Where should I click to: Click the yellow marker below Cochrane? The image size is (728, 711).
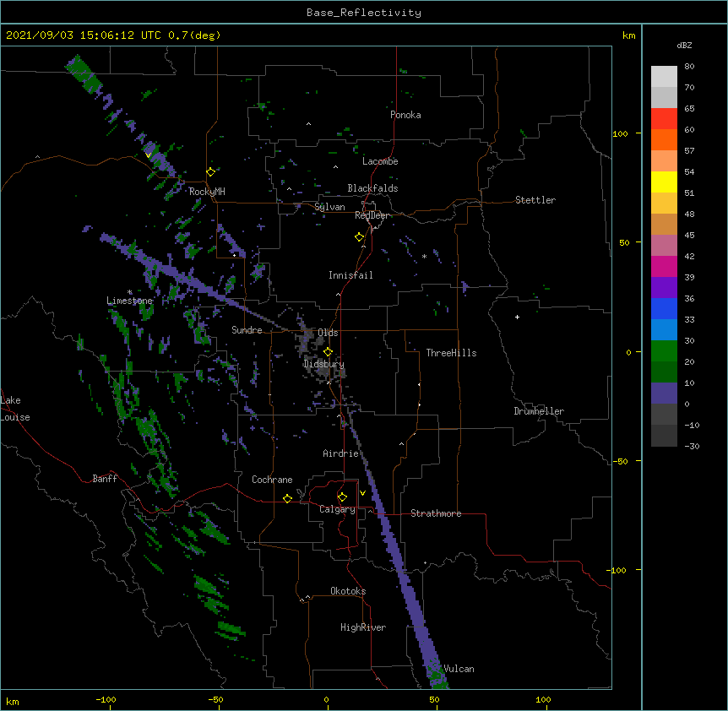point(287,498)
